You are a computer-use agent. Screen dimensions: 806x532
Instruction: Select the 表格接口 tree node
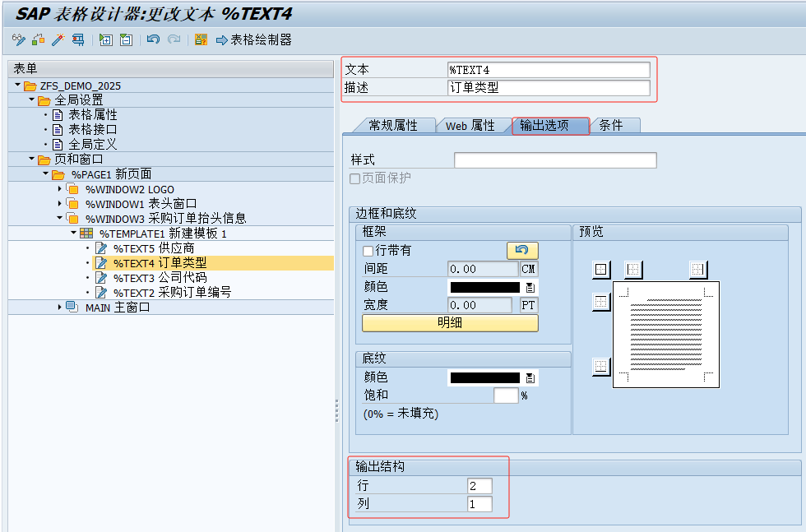coord(92,130)
